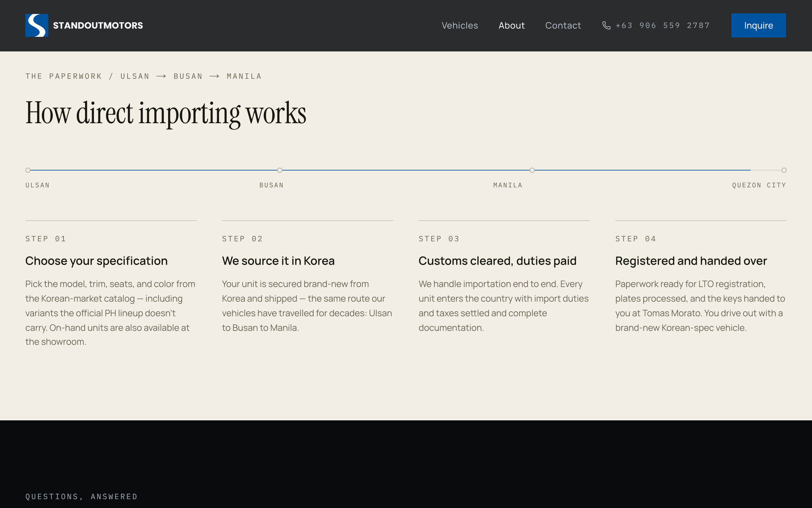This screenshot has width=812, height=508.
Task: Click the paragraph starting 'Pick the model, trim'
Action: pyautogui.click(x=111, y=313)
